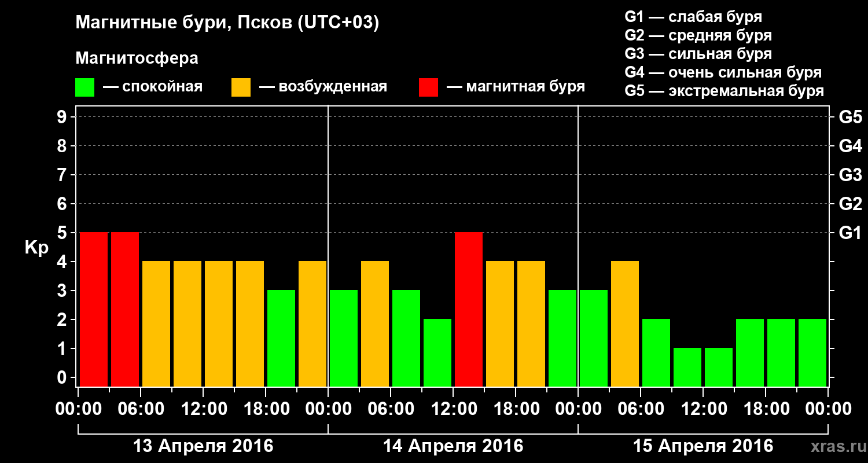Click the green Kp 2 bar on 14 April
The width and height of the screenshot is (868, 463).
pos(437,352)
